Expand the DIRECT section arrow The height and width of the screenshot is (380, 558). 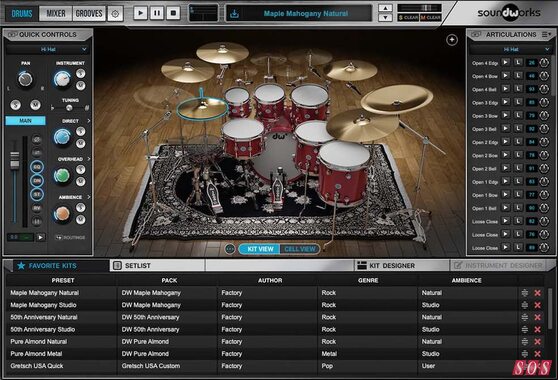pos(89,121)
